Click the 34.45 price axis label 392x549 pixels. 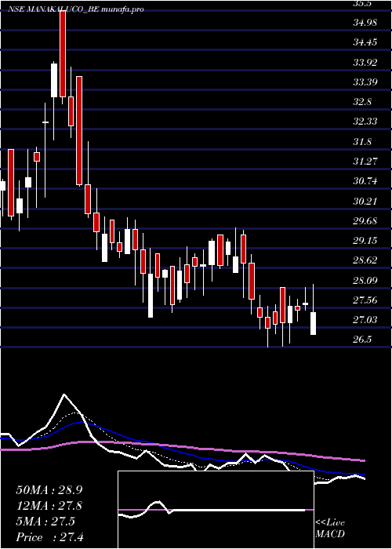coord(365,42)
